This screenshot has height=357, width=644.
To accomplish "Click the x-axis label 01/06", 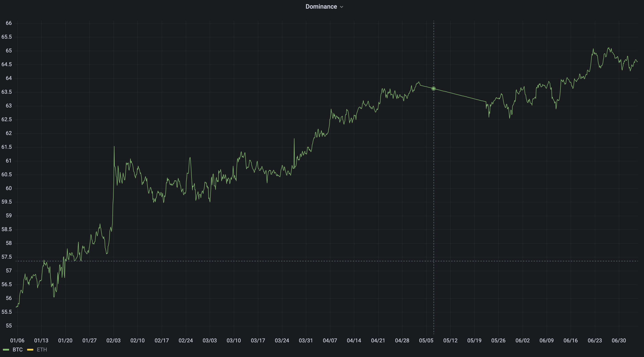I will 17,341.
